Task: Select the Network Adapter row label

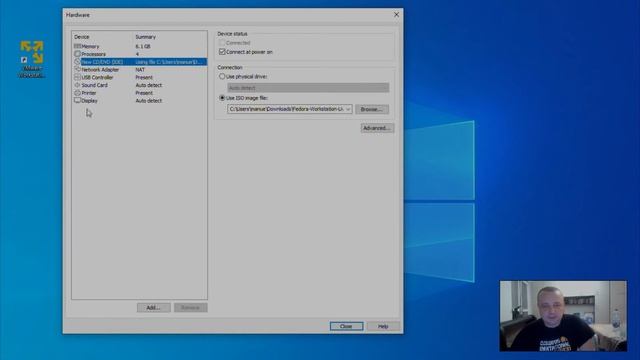Action: 100,69
